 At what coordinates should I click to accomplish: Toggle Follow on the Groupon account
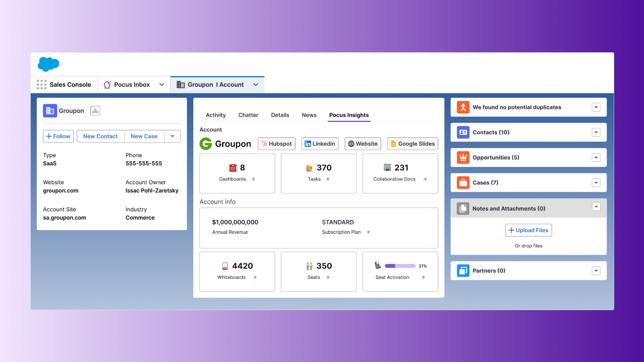tap(58, 136)
